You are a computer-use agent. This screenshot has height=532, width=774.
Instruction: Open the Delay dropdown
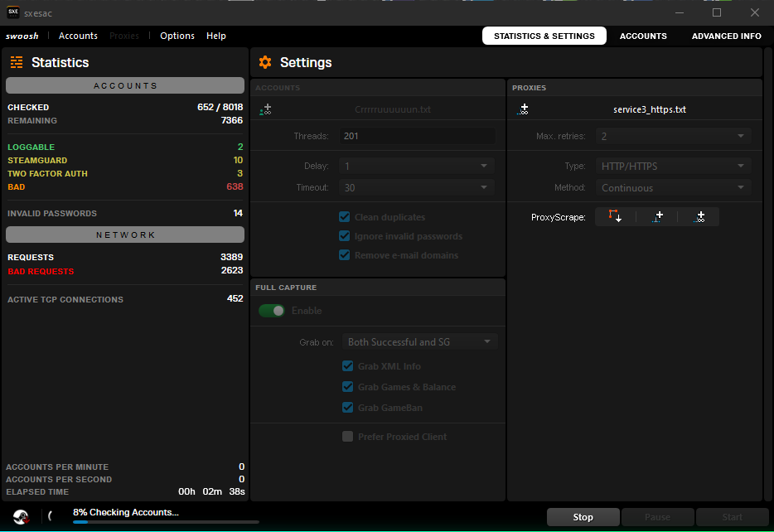point(417,166)
